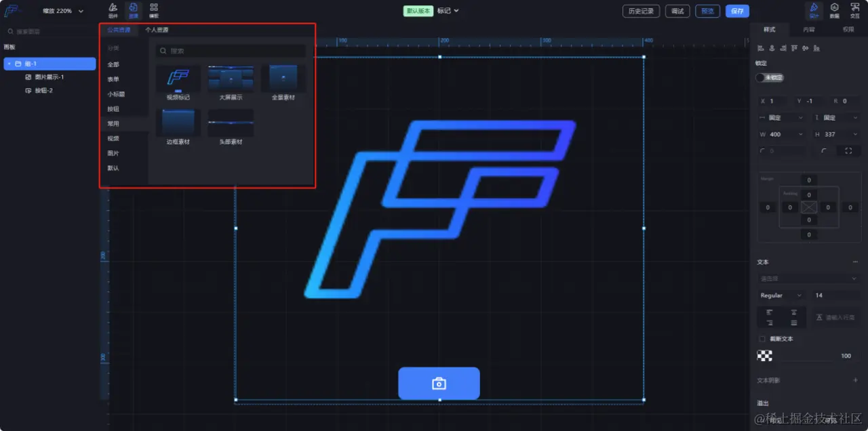Viewport: 868px width, 431px height.
Task: Collapse the 组-1 tree arrow
Action: pos(9,64)
